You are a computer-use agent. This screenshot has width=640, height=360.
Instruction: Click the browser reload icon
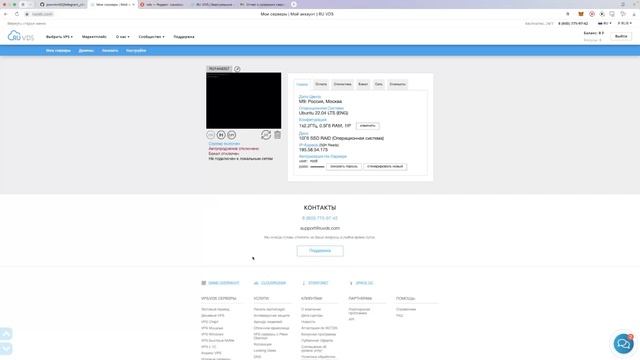click(x=17, y=14)
